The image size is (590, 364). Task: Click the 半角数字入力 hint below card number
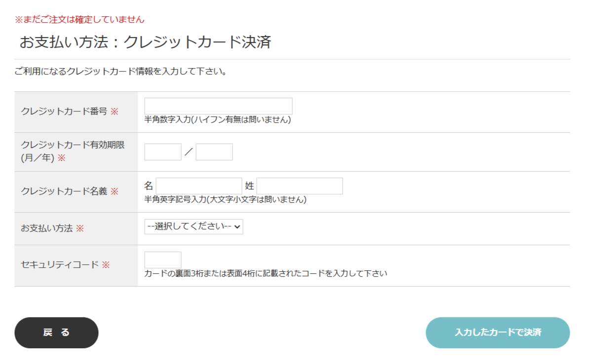click(217, 120)
